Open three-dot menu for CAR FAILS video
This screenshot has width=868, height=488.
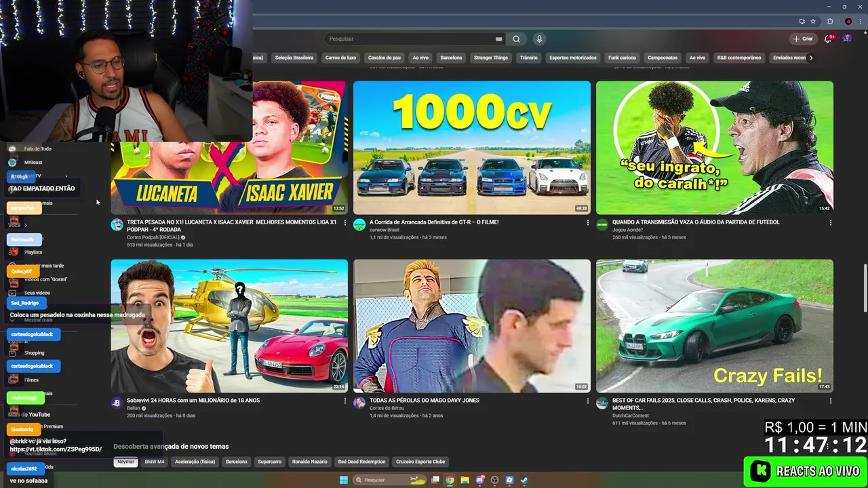point(830,401)
